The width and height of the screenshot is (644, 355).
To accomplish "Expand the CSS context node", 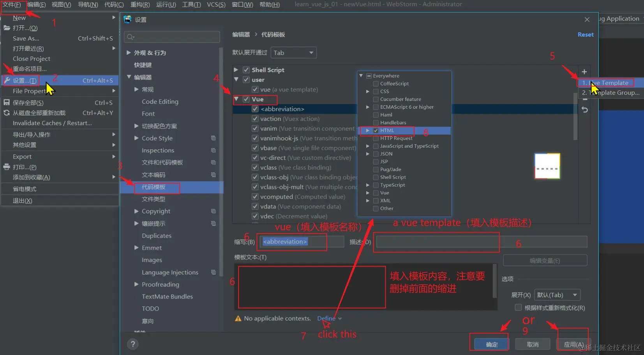I will point(367,92).
